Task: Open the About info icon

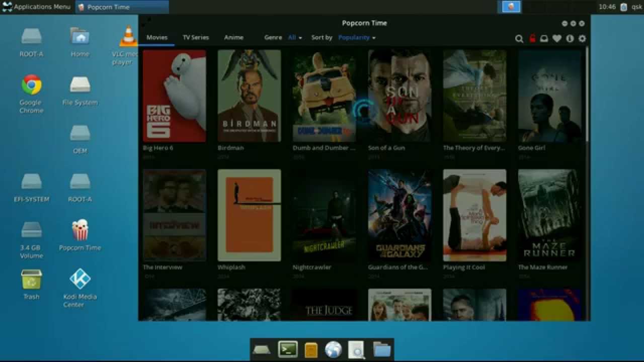Action: pyautogui.click(x=570, y=39)
